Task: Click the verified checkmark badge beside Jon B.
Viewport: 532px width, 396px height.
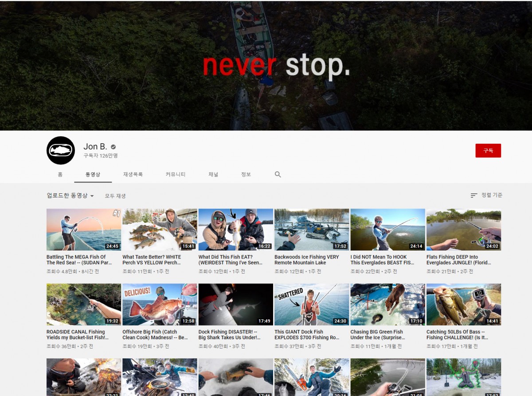Action: (113, 147)
